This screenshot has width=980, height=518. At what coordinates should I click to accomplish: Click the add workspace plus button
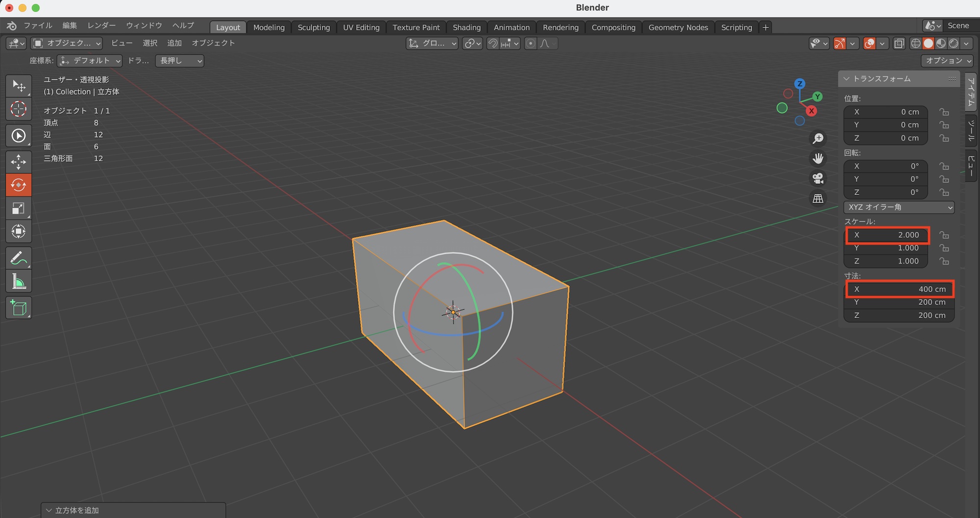[765, 27]
